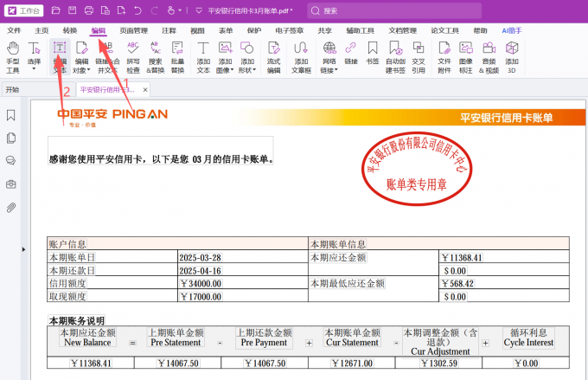Image resolution: width=588 pixels, height=380 pixels.
Task: Open the comments sidebar panel
Action: [x=11, y=161]
